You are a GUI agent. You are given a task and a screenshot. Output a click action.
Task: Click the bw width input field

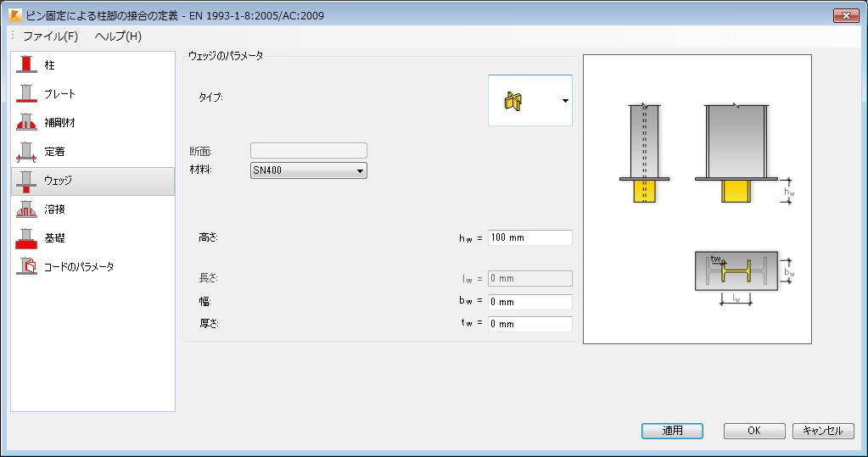click(529, 302)
